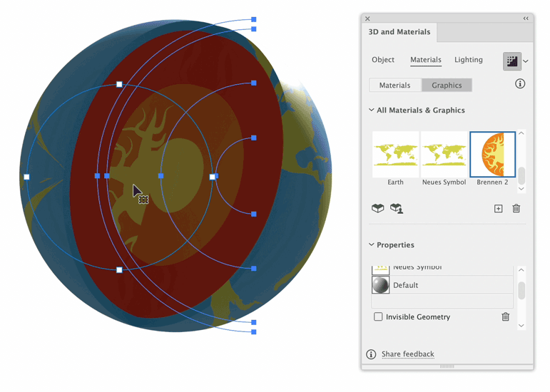Click the graphic's bottom white handle
550x392 pixels.
click(x=119, y=269)
